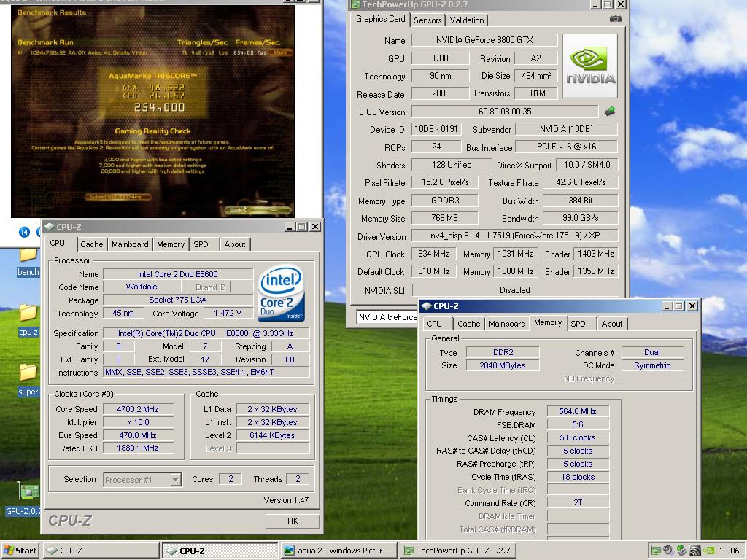Viewport: 747px width, 560px height.
Task: Click the CPU-Z title bar icon of the memory window
Action: click(426, 306)
